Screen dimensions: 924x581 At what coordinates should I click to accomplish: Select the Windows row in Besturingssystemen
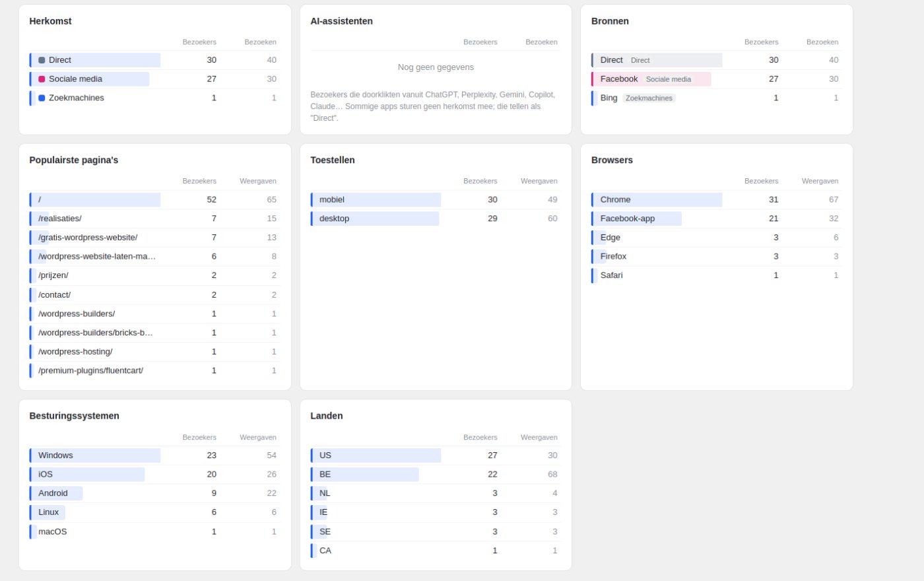(x=154, y=456)
